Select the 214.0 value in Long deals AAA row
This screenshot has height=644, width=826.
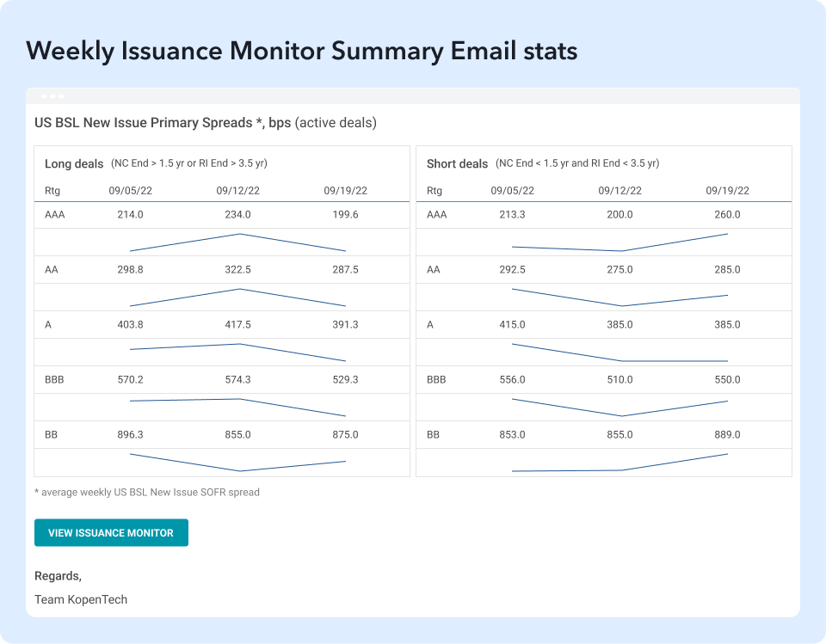tap(130, 215)
